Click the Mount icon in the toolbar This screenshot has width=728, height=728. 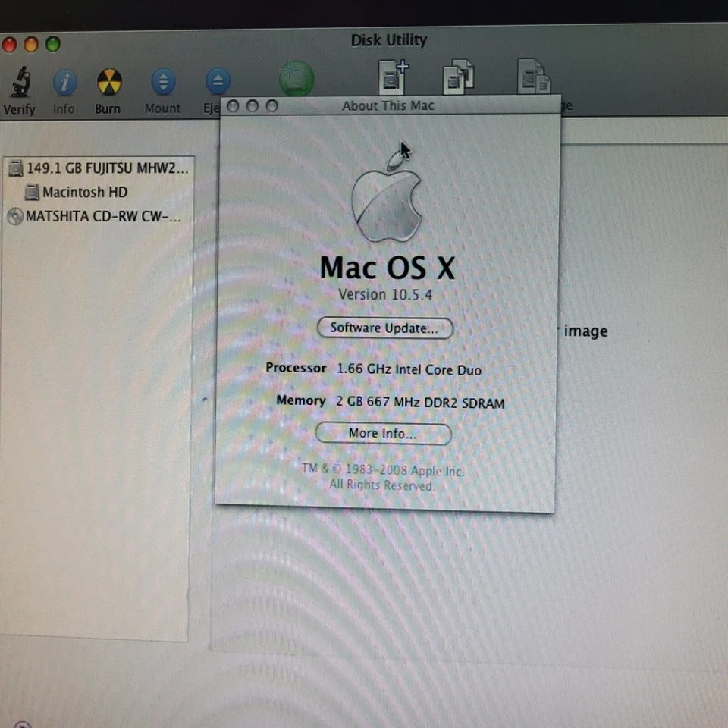(162, 81)
